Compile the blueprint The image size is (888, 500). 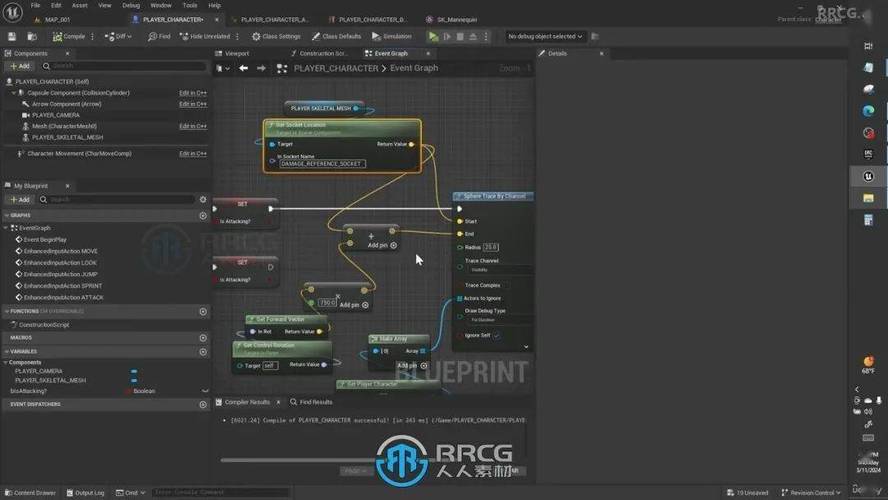click(69, 36)
